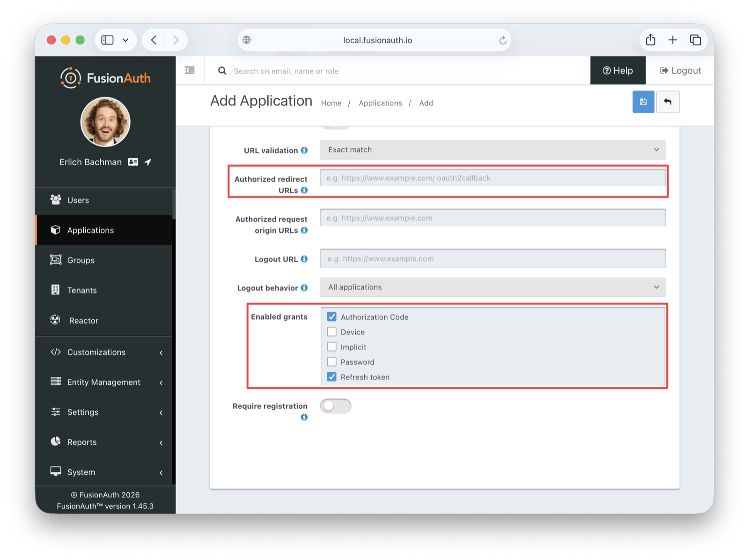Collapse the sidebar using the indent icon
Image resolution: width=749 pixels, height=560 pixels.
pos(190,70)
